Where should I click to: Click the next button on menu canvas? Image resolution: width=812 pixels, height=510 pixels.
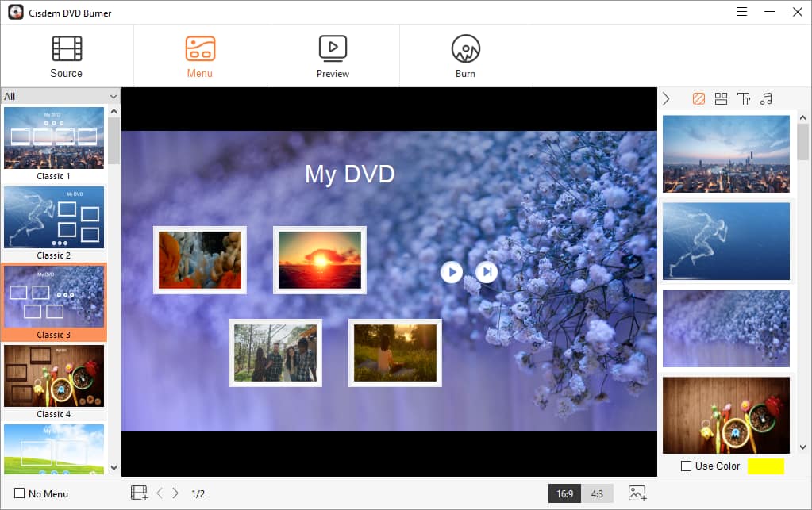pyautogui.click(x=487, y=272)
